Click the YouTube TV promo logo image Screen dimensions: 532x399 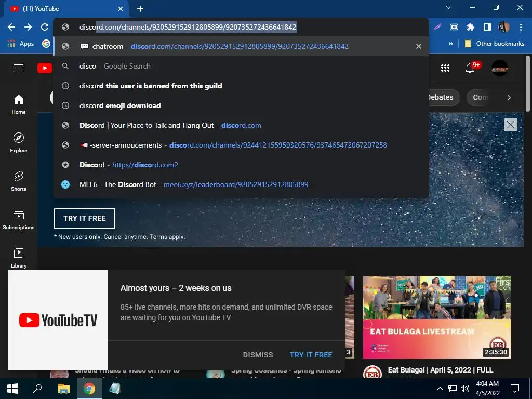coord(58,320)
